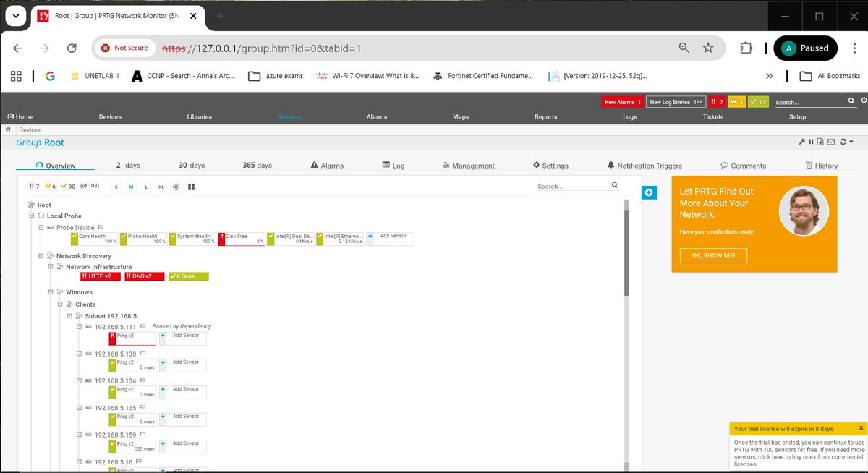Collapse the Probe Device node
Viewport: 868px width, 473px height.
[x=41, y=227]
